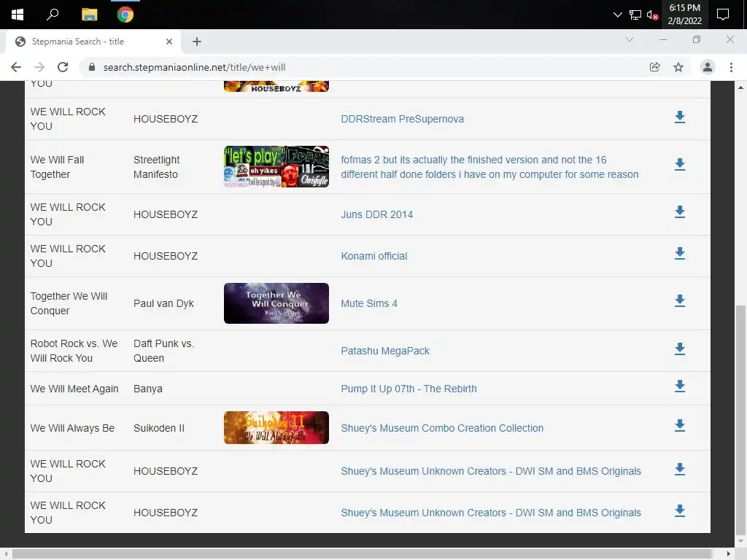Select the title Robot Rock vs. We Will Rock You

pyautogui.click(x=74, y=351)
